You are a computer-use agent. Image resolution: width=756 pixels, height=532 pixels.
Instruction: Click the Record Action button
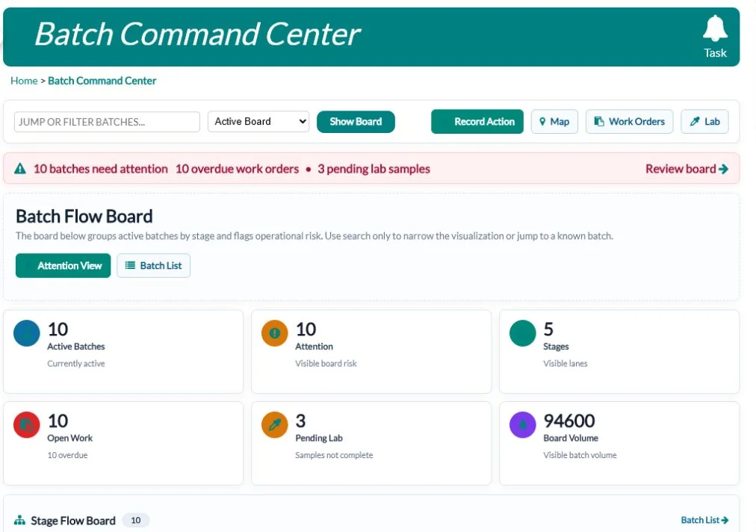(477, 122)
